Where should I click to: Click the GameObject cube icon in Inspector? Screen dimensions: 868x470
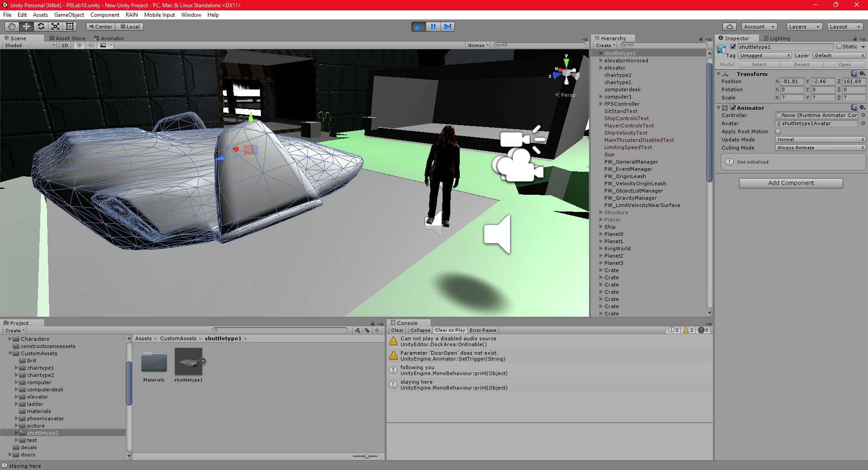coord(722,49)
